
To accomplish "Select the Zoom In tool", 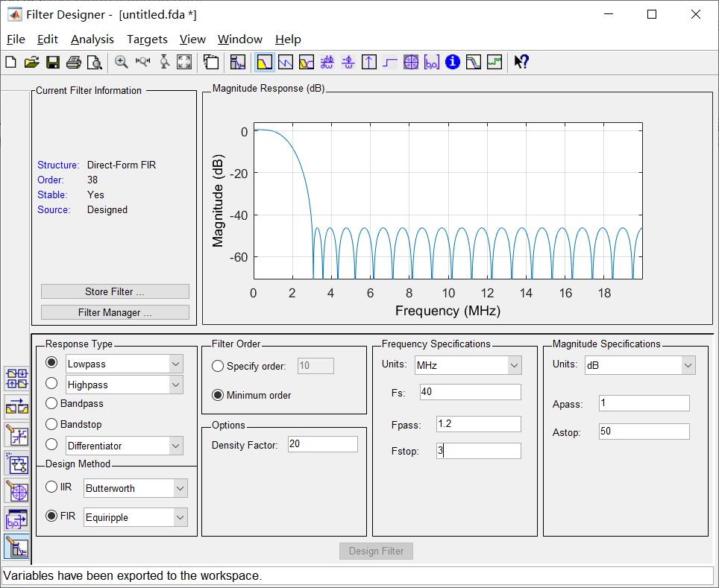I will pos(121,62).
